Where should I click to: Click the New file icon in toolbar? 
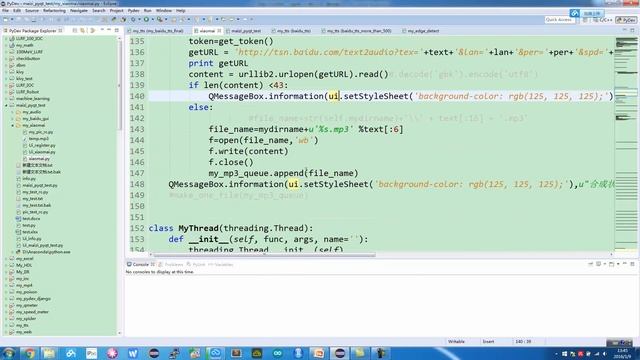coord(6,19)
